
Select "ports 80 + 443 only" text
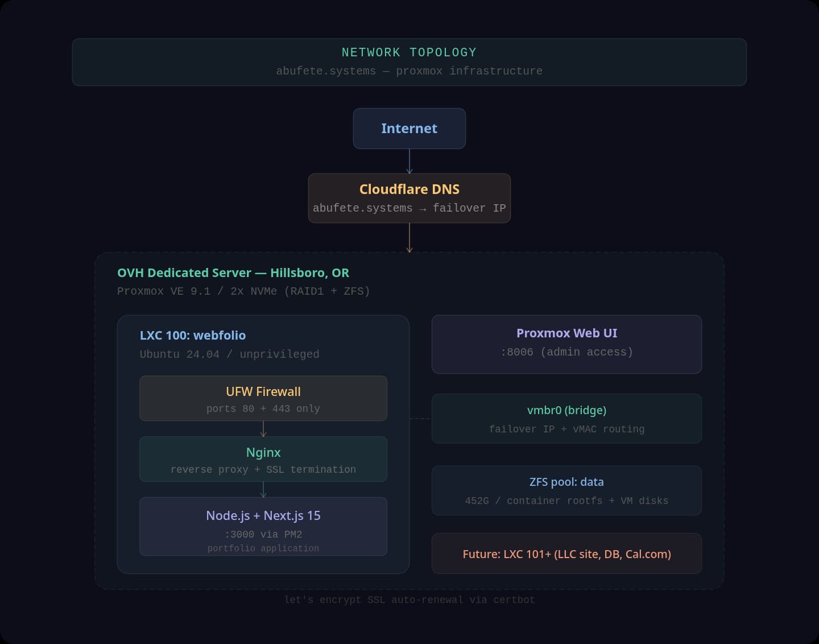[263, 408]
